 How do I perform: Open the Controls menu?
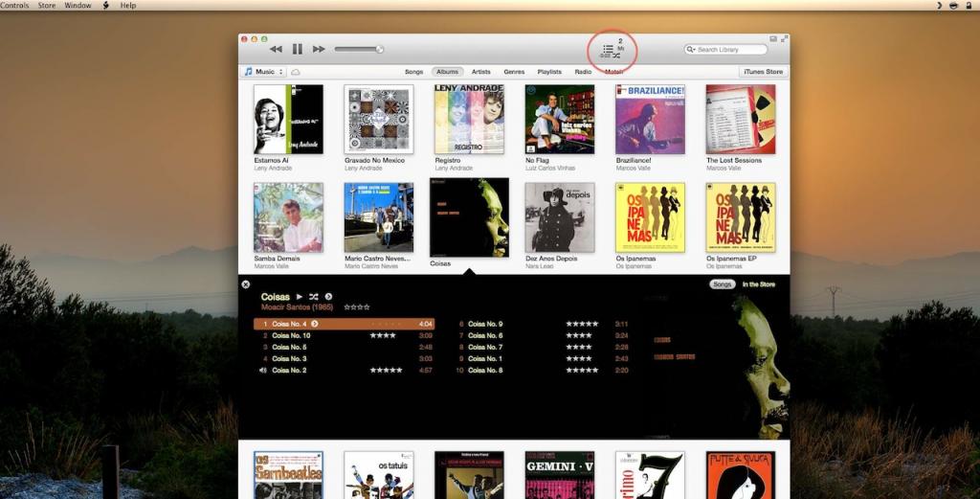click(14, 5)
